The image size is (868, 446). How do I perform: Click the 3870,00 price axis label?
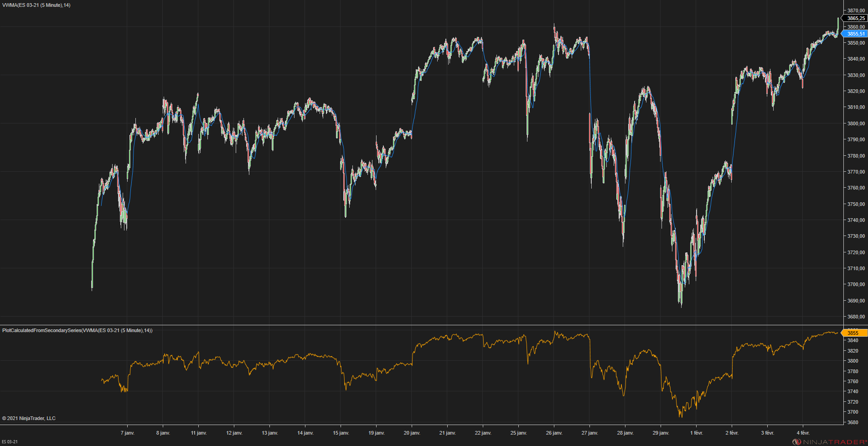856,10
